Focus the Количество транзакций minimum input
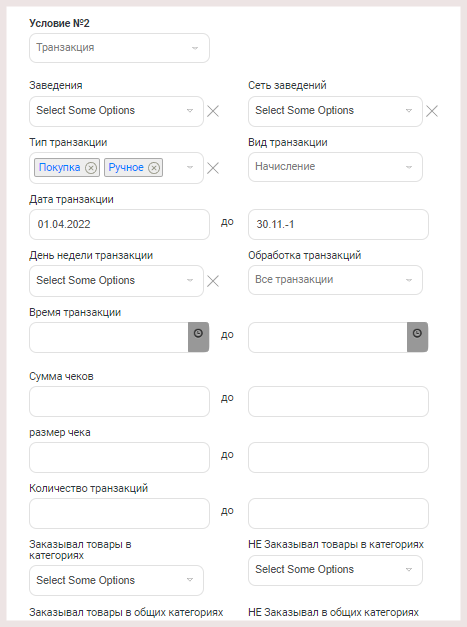The width and height of the screenshot is (467, 627). click(119, 513)
